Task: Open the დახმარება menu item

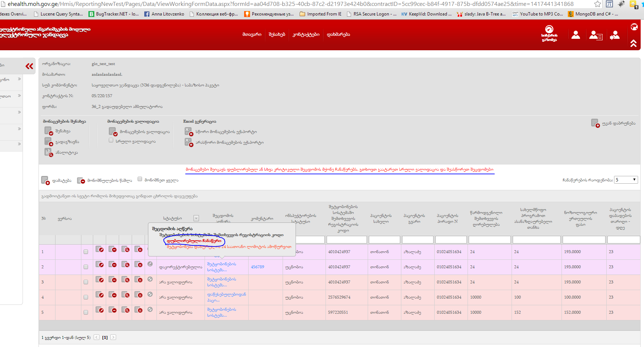Action: pyautogui.click(x=338, y=34)
